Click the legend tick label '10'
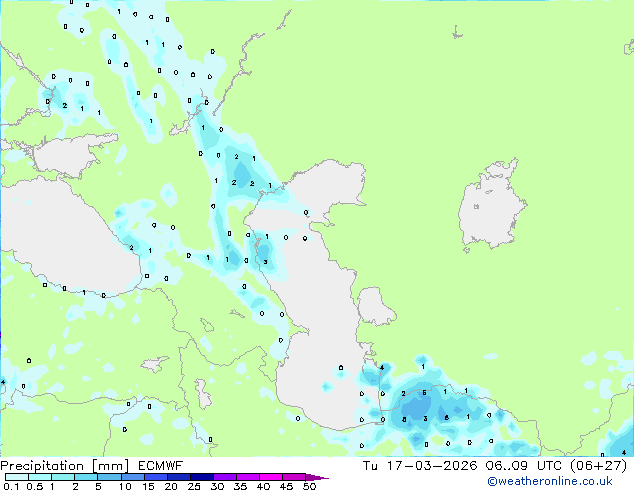 (x=125, y=486)
